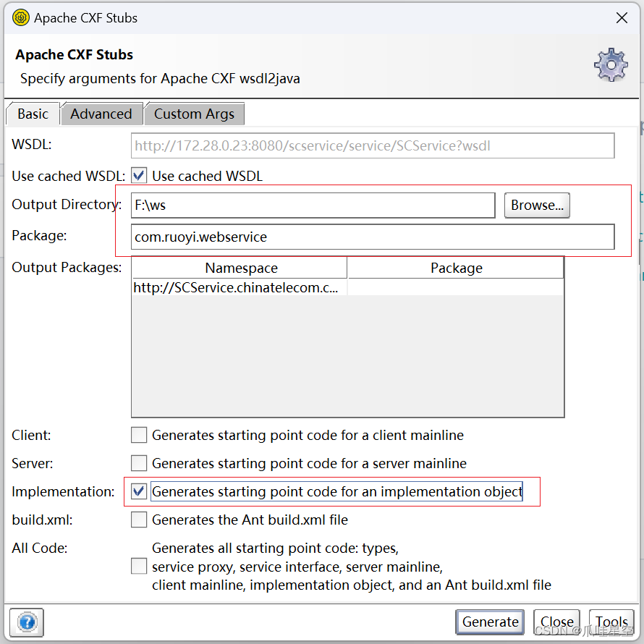Select the SCService.chinatelecom namespace row
This screenshot has width=644, height=644.
347,287
